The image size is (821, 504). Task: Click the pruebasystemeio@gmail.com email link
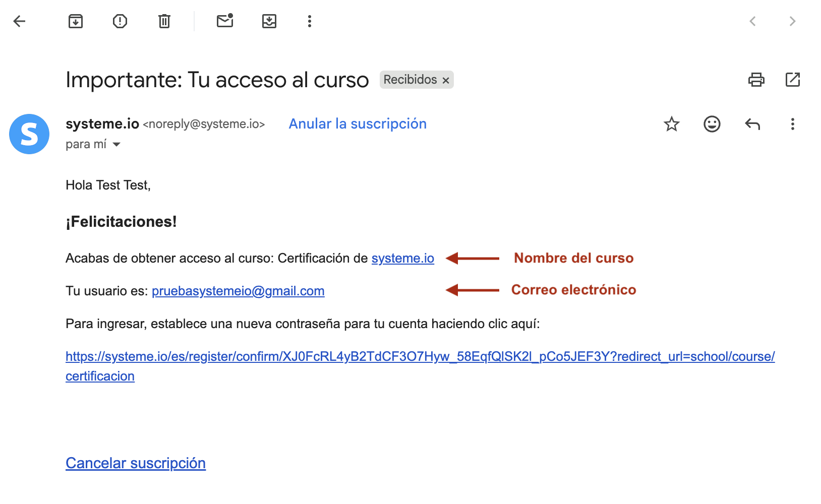click(x=238, y=291)
